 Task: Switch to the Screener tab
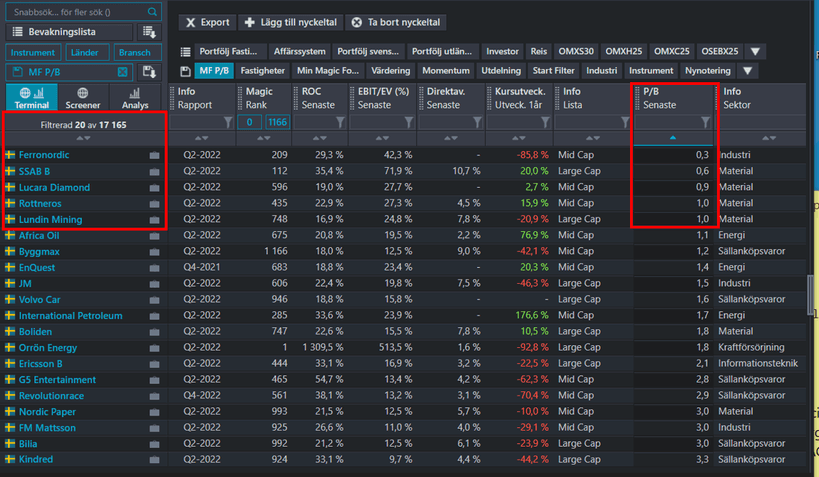tap(82, 98)
